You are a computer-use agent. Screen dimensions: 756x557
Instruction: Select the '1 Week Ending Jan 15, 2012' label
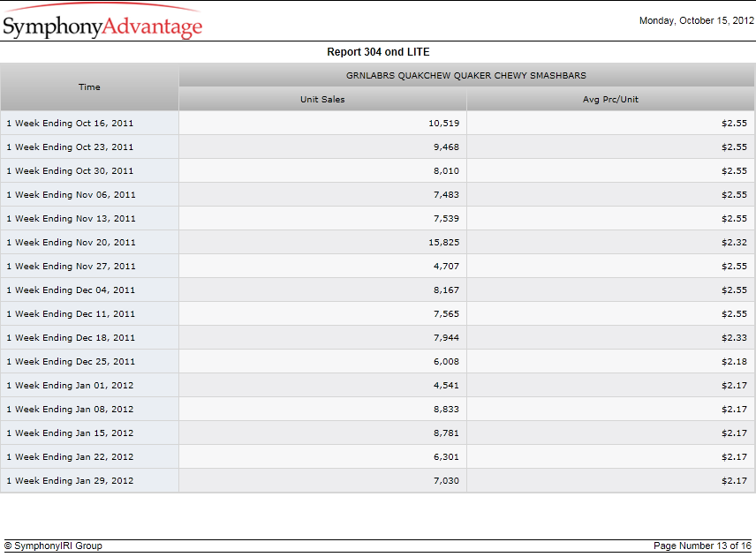[70, 433]
